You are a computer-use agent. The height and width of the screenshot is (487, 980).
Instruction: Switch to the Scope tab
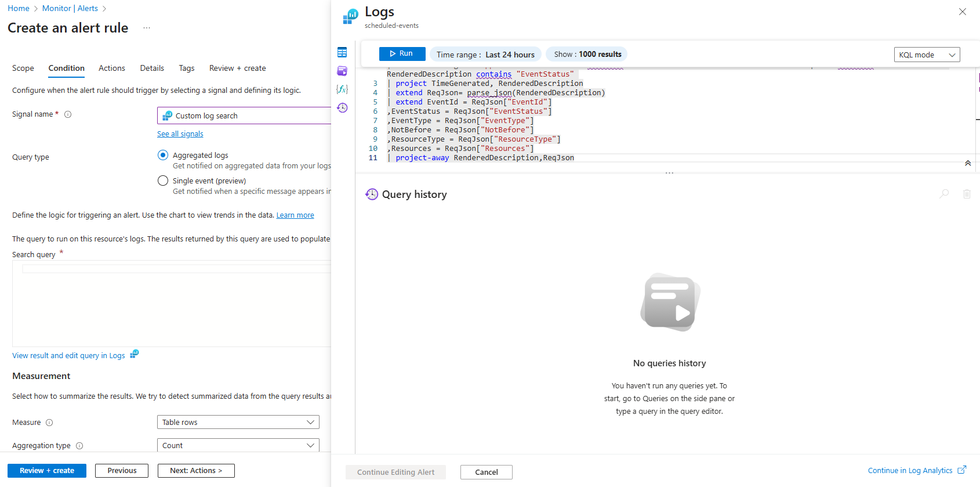pos(23,68)
